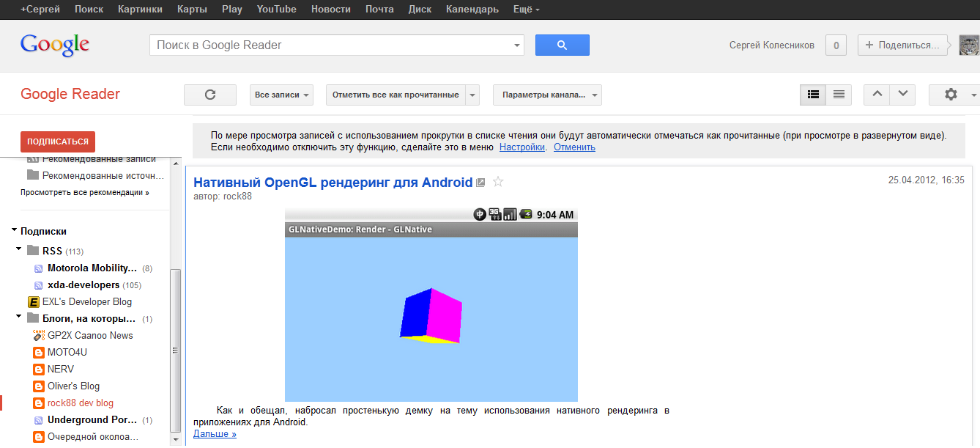Refresh the feed with the reload icon
980x448 pixels.
click(210, 95)
